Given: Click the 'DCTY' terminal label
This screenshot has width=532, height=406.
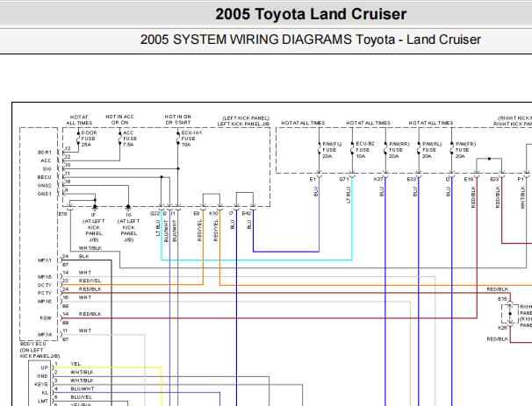Looking at the screenshot, I should (x=45, y=285).
